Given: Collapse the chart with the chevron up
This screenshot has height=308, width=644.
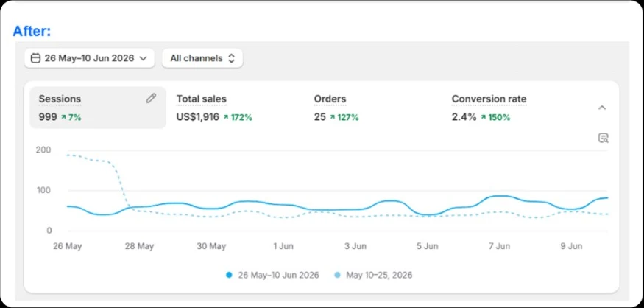Looking at the screenshot, I should [x=602, y=108].
